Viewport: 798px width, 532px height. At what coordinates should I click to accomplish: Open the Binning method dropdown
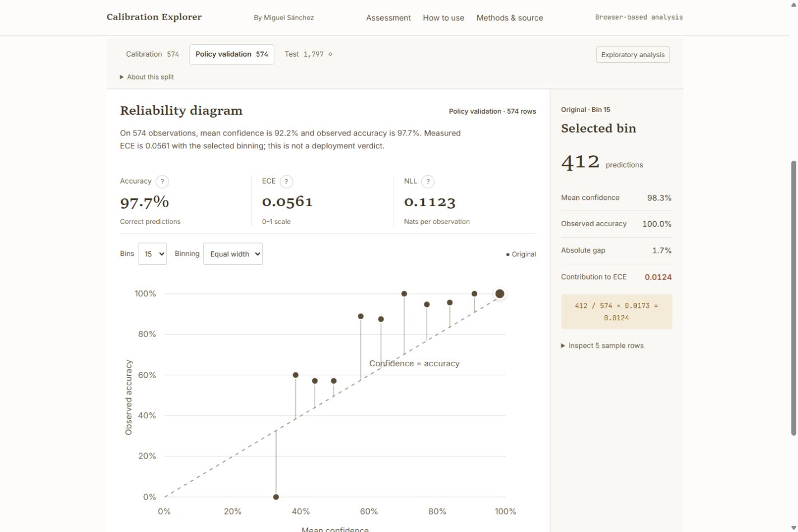tap(233, 254)
